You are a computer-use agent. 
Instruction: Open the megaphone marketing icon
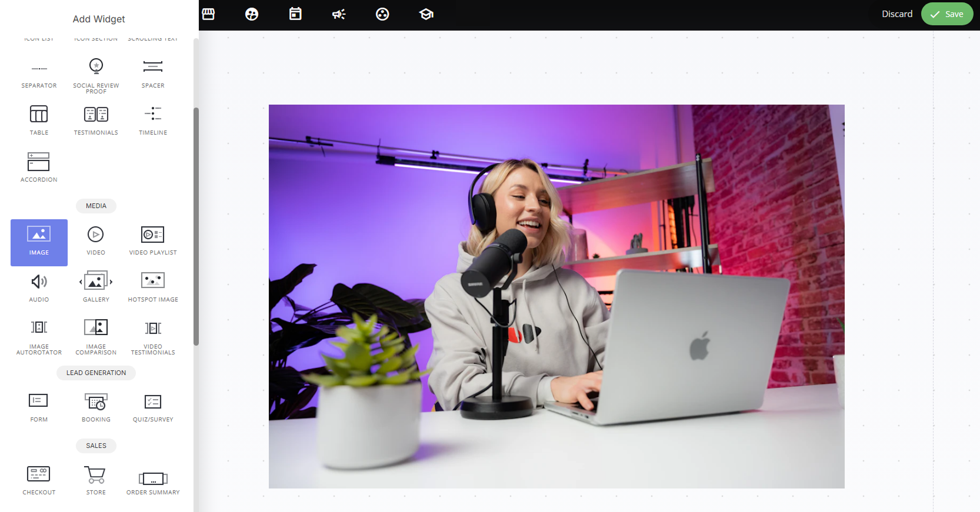tap(339, 14)
